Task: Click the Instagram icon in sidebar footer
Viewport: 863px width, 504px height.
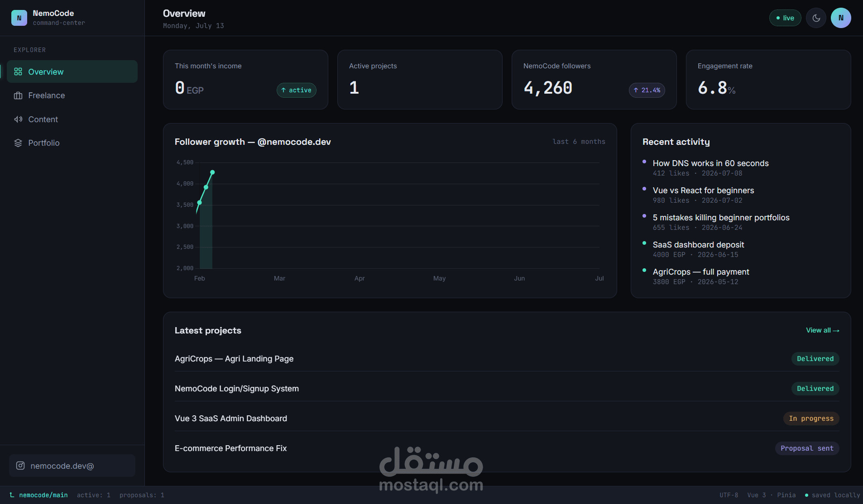Action: 20,466
